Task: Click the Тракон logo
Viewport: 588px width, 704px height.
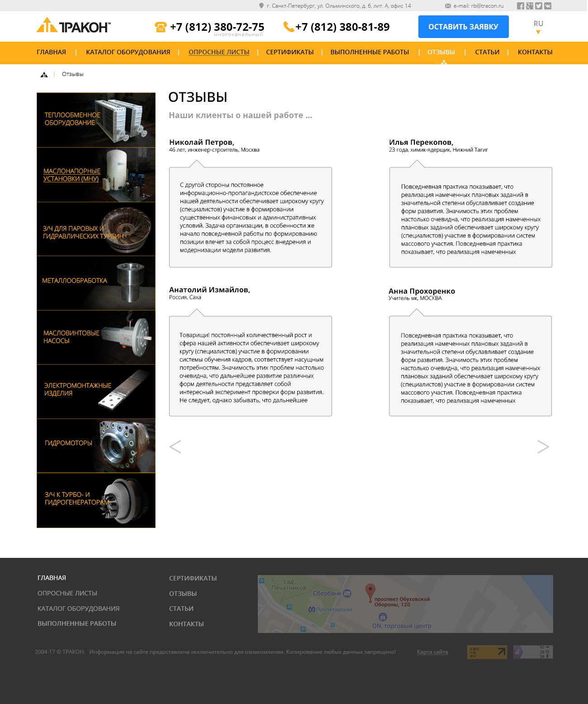Action: [73, 26]
